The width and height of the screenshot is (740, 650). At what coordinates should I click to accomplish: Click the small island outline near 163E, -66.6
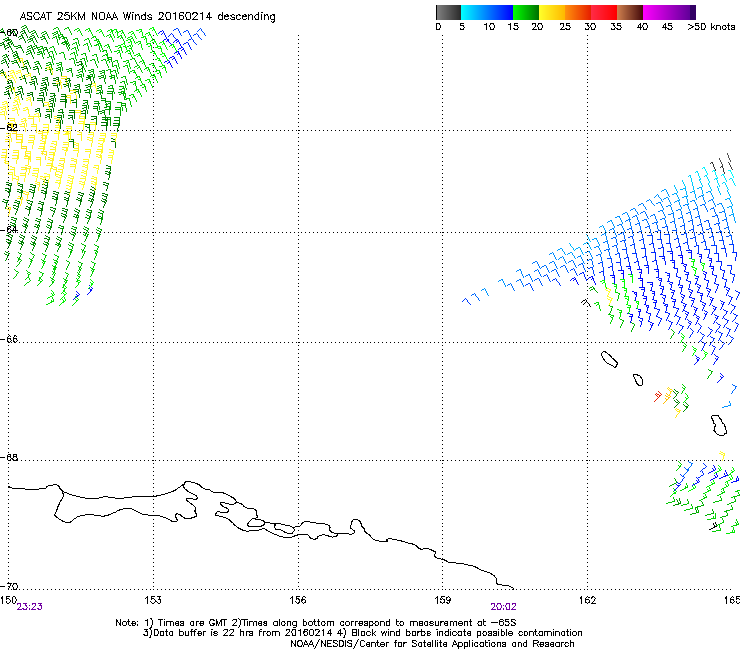click(638, 380)
